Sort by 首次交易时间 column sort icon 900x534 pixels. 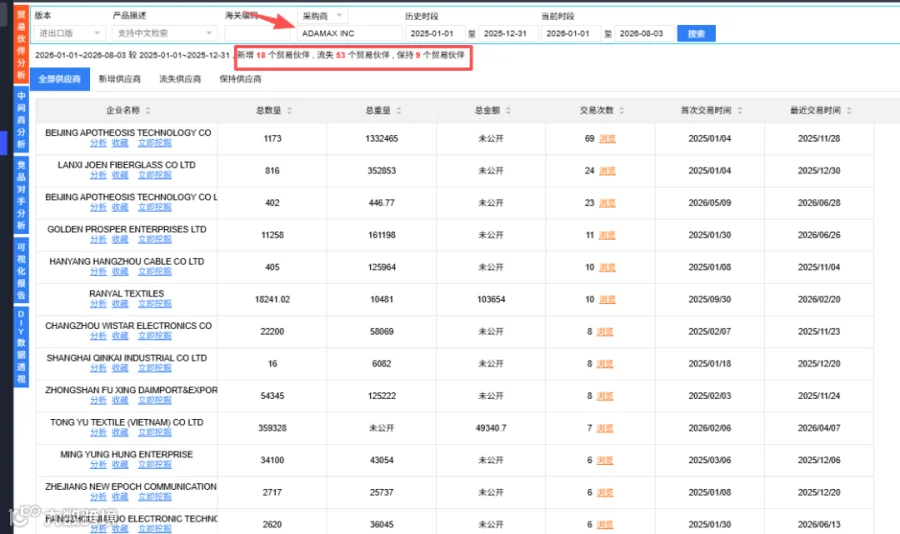740,110
